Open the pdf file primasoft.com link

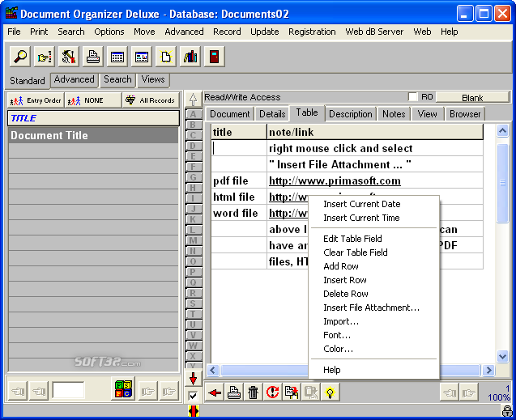coord(335,180)
